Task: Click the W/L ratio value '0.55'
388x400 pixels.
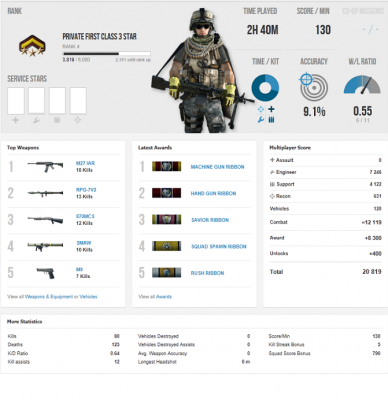Action: coord(362,111)
